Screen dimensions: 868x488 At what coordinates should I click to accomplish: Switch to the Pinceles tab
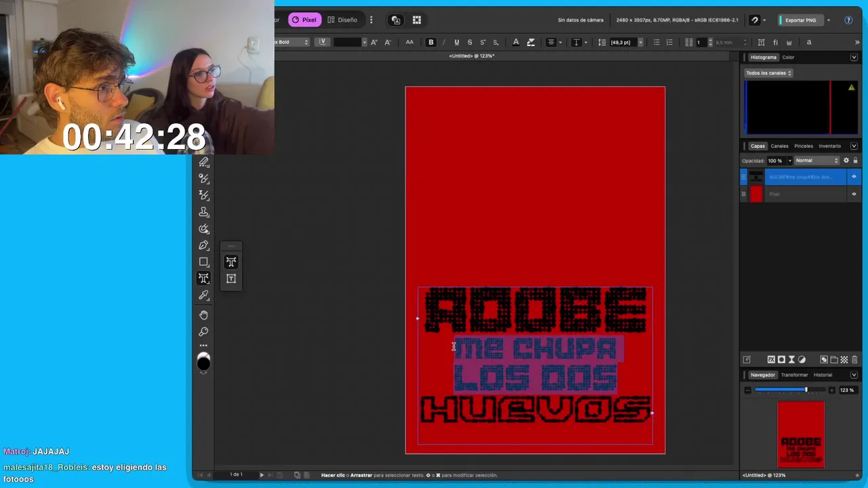(804, 146)
